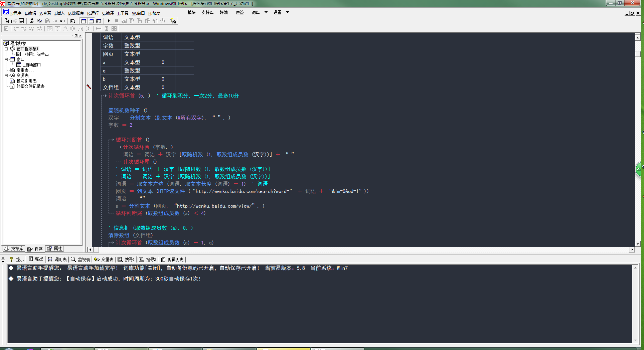Click the Paste clipboard icon
The image size is (644, 350).
pyautogui.click(x=47, y=21)
